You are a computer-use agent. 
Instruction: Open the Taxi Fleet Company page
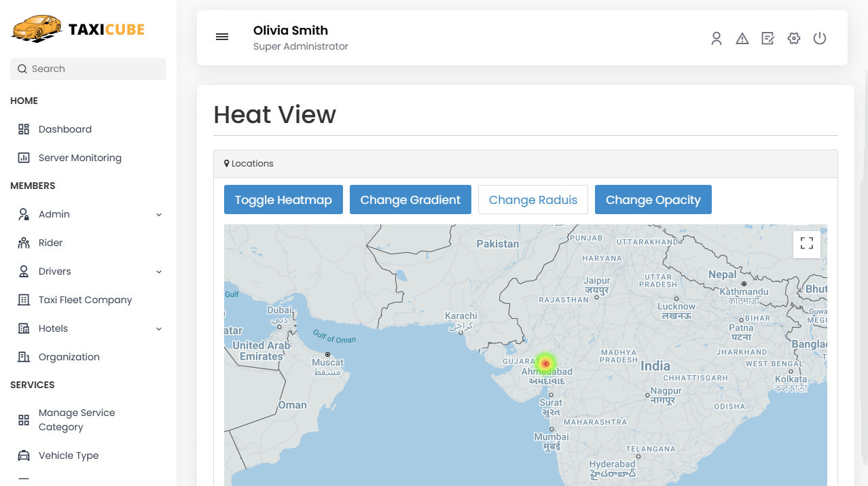85,300
